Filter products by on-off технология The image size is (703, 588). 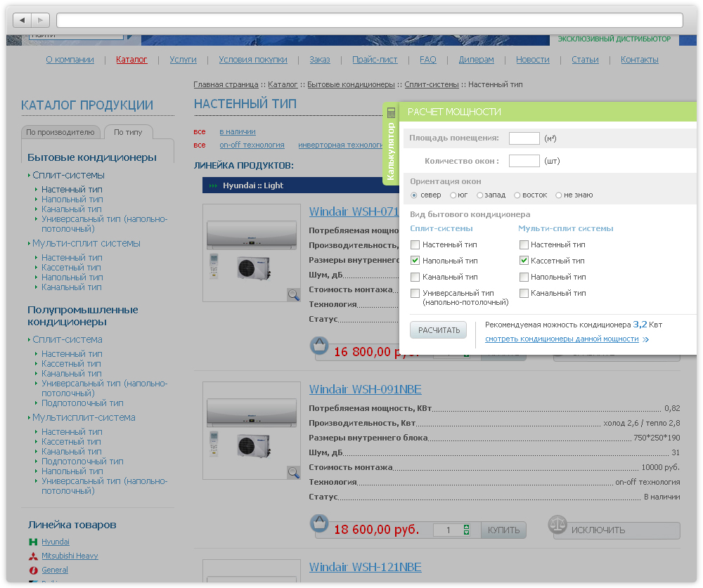pos(252,145)
